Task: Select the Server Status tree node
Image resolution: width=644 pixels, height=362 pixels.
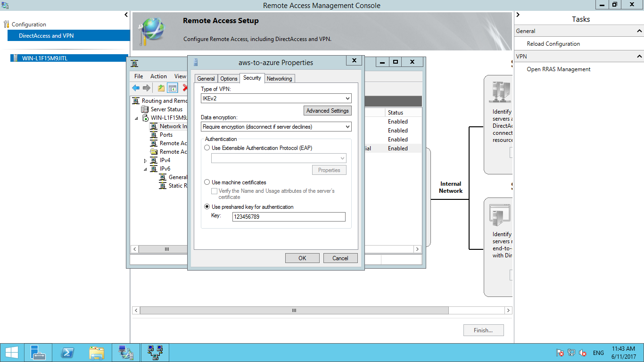Action: point(166,109)
